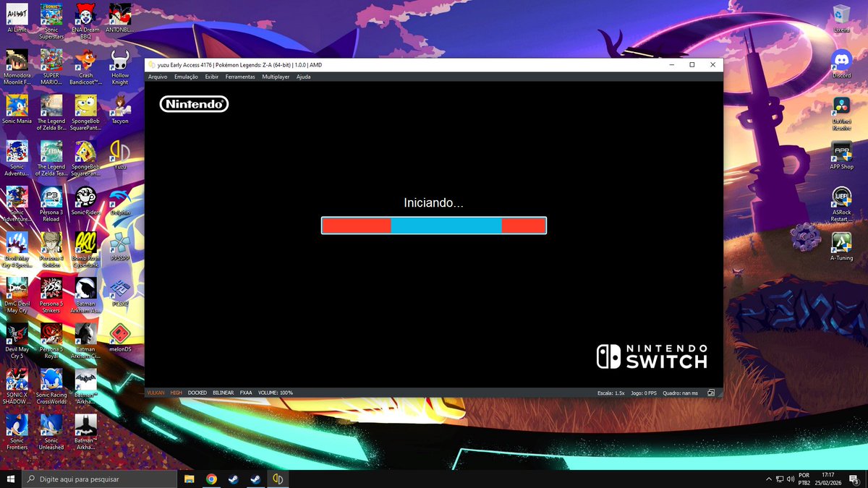Open the AI Limit desktop shortcut
868x488 pixels.
coord(17,18)
